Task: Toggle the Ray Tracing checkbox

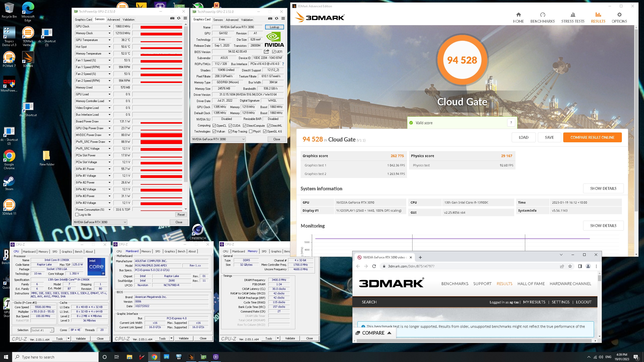Action: pyautogui.click(x=230, y=131)
